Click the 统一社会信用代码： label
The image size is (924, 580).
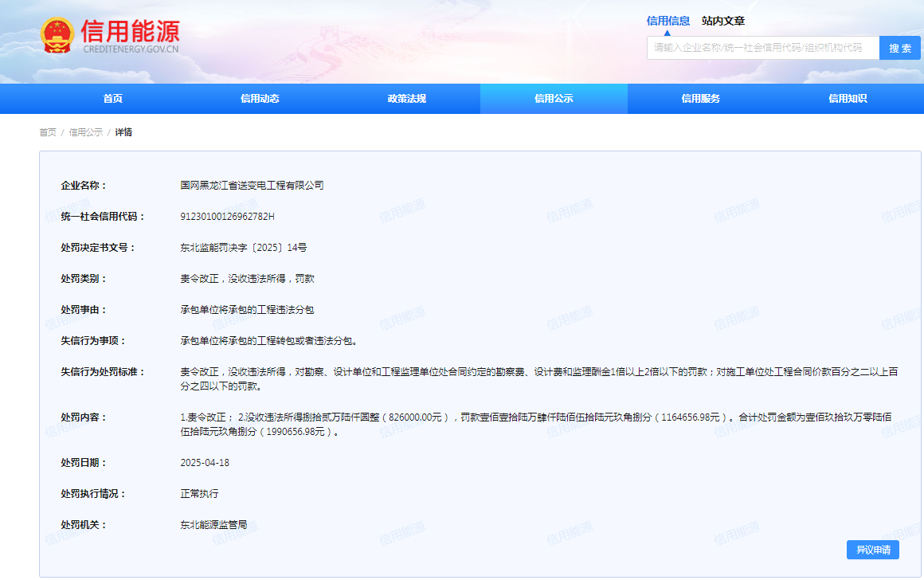(103, 217)
